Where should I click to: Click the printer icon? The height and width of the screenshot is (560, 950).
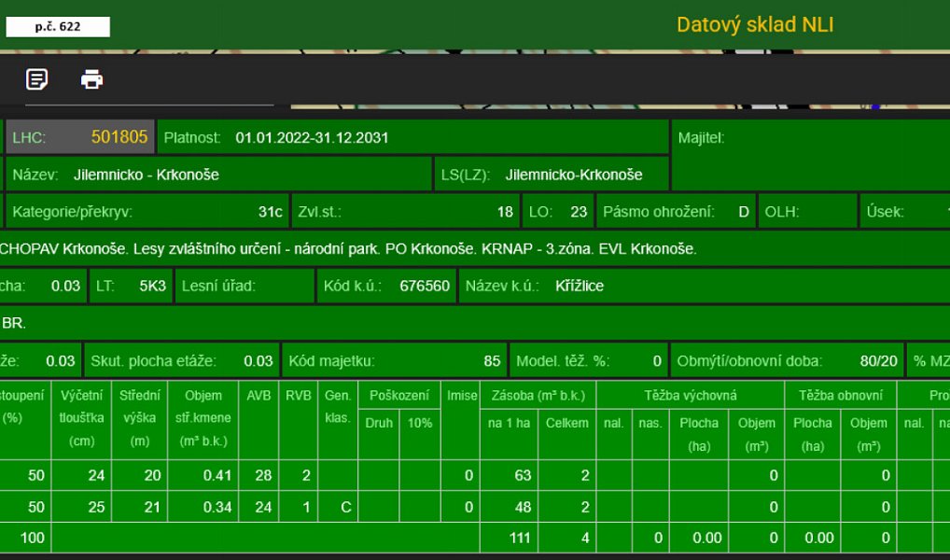(x=92, y=78)
